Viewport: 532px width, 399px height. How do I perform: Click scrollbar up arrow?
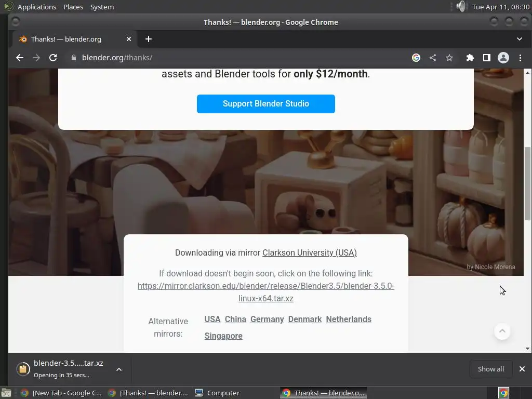point(527,72)
